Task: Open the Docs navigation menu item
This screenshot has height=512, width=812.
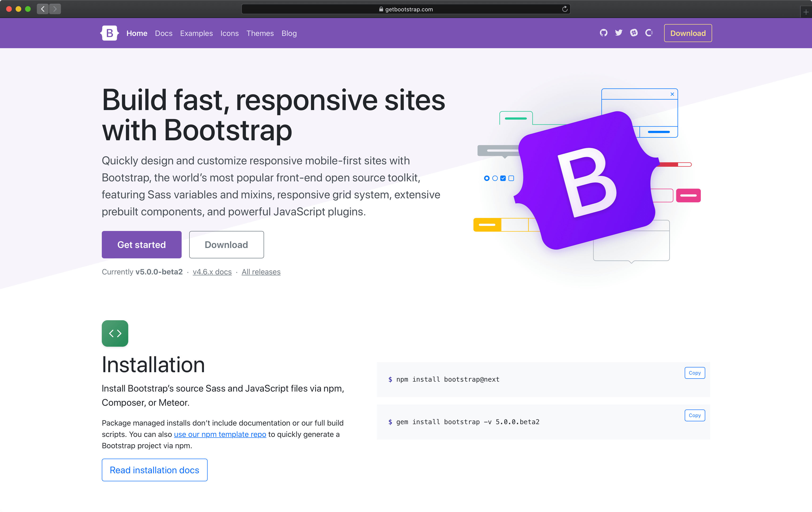Action: click(x=163, y=32)
